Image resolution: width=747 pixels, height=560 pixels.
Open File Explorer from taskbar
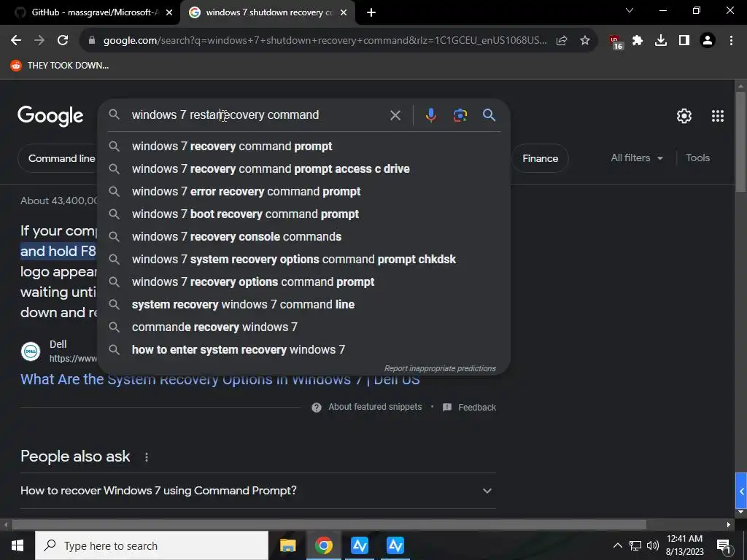287,545
